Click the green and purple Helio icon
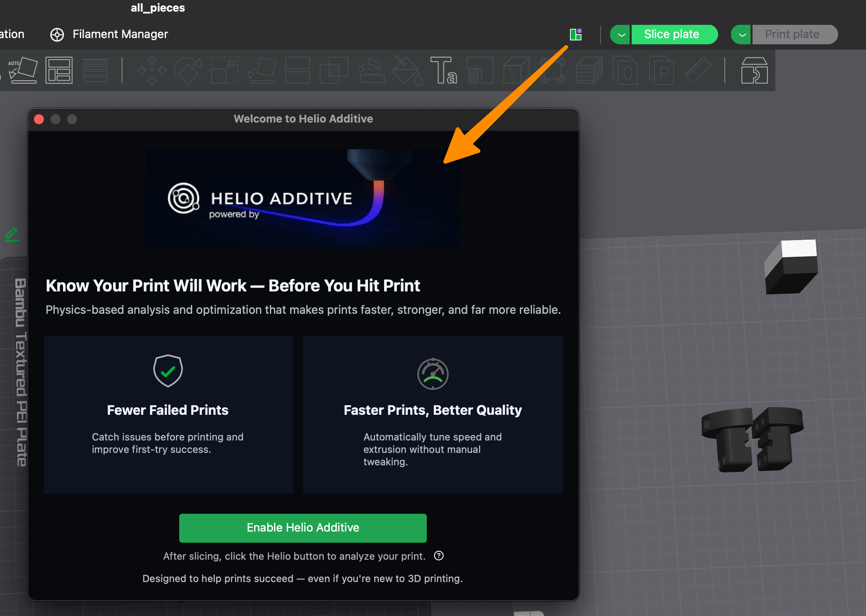Viewport: 866px width, 616px height. coord(576,34)
